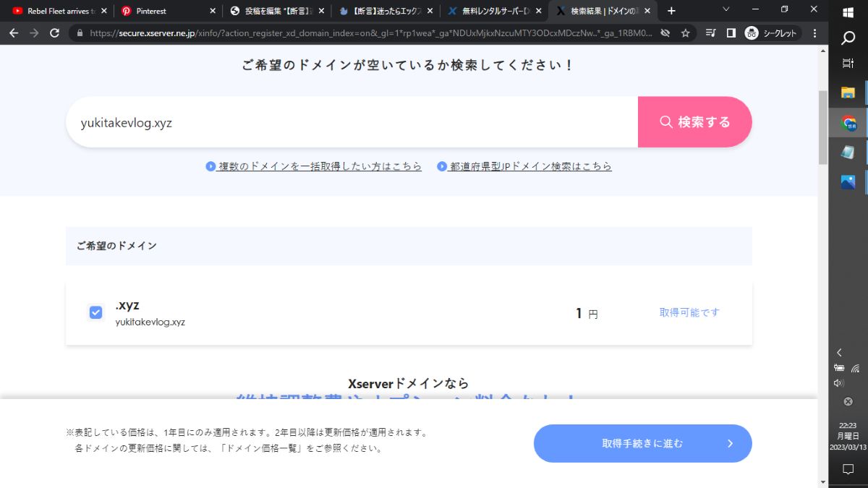Click the IME X indicator in tray

[x=848, y=402]
